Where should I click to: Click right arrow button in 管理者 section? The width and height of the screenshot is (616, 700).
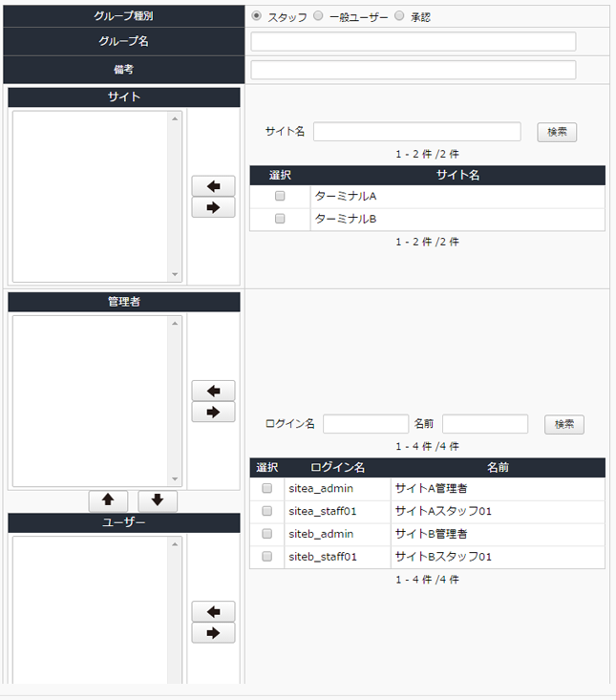(213, 412)
